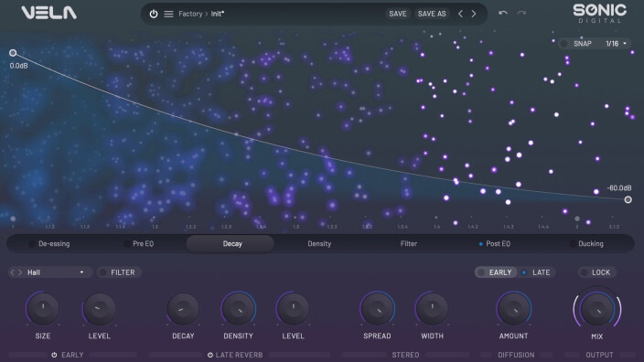
Task: Click the Factory preset folder label
Action: [x=190, y=14]
